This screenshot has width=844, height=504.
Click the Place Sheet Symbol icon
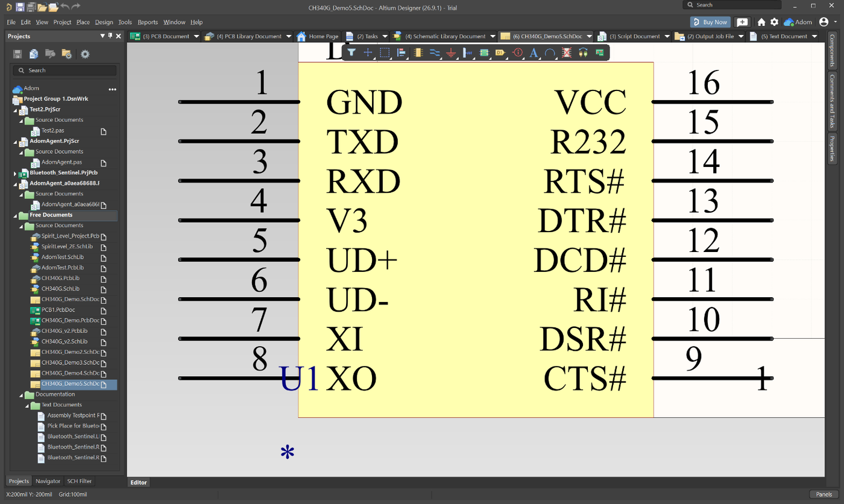click(483, 52)
